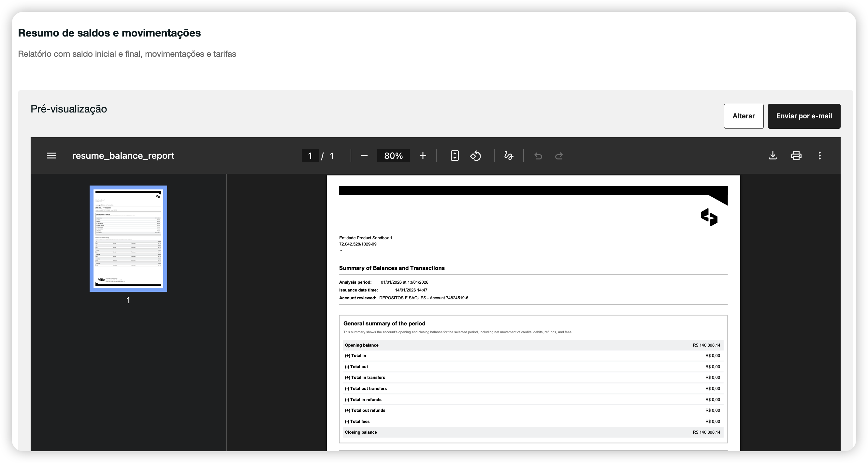Click the Alterar button
This screenshot has height=463, width=868.
(x=744, y=116)
